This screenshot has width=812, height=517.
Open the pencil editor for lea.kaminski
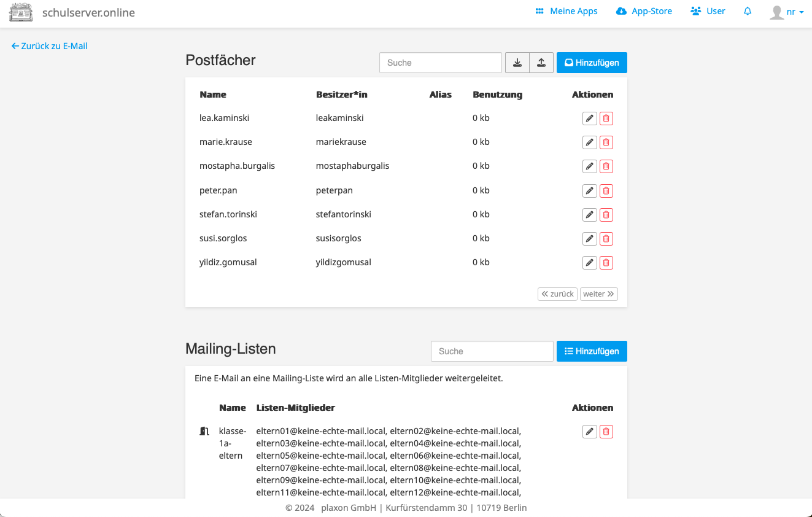click(x=589, y=118)
